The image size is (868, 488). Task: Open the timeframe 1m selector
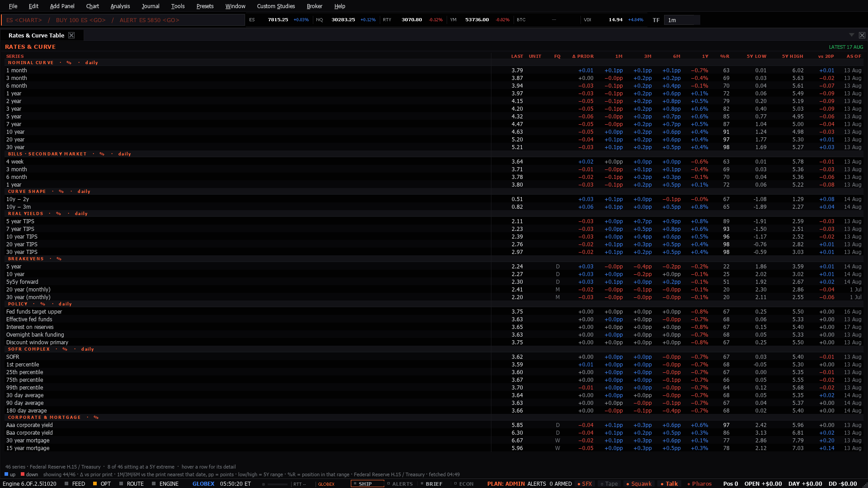click(682, 20)
